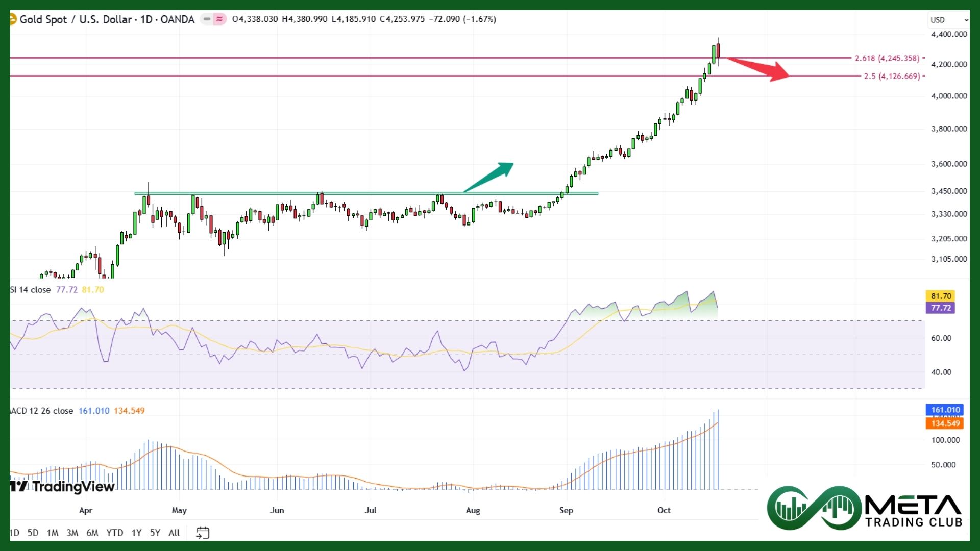This screenshot has height=551, width=980.
Task: Click the pink approximate-equals indicator pill
Action: (219, 19)
